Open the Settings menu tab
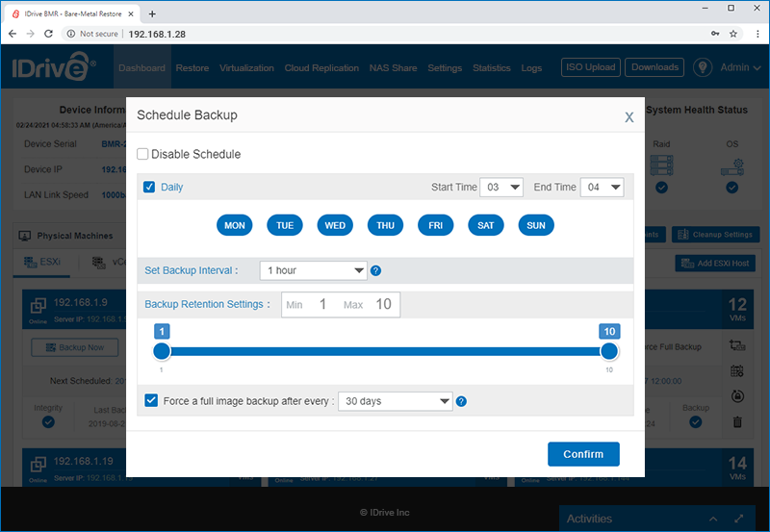 pos(445,67)
